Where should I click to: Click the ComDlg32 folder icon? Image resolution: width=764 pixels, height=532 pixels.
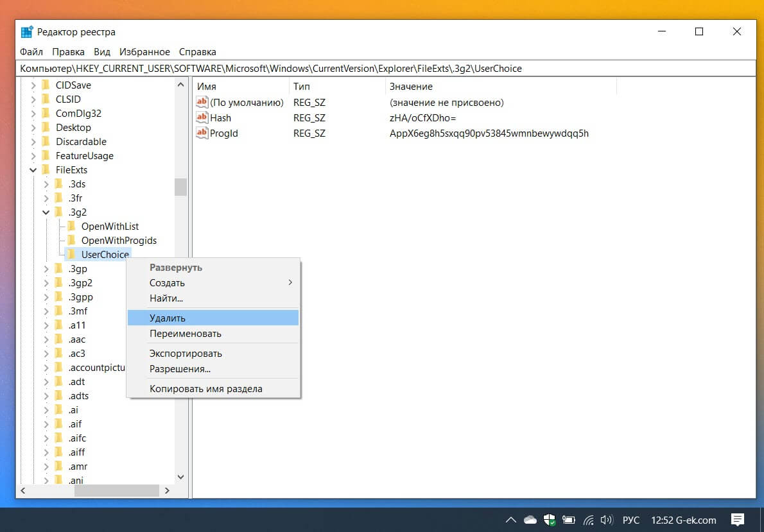point(46,113)
